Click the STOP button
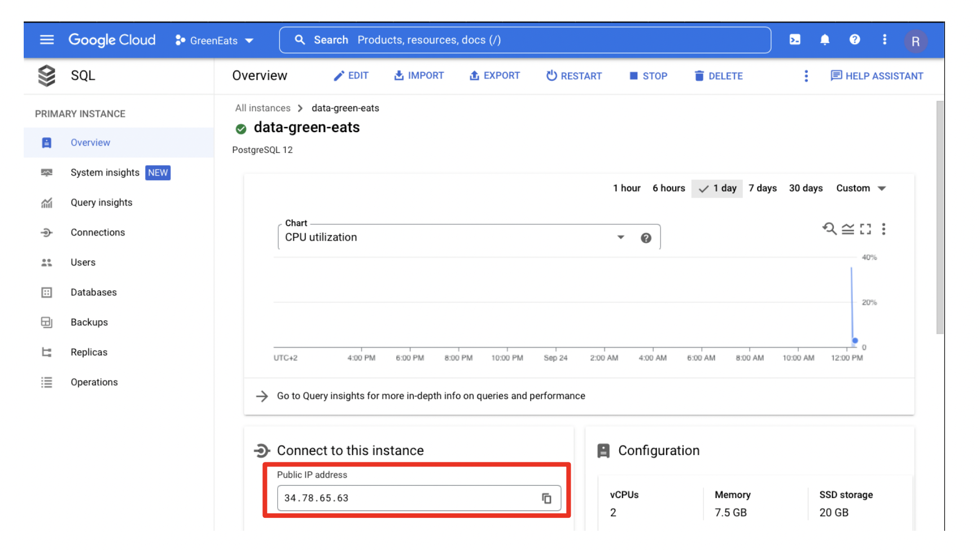This screenshot has width=980, height=550. (x=648, y=76)
